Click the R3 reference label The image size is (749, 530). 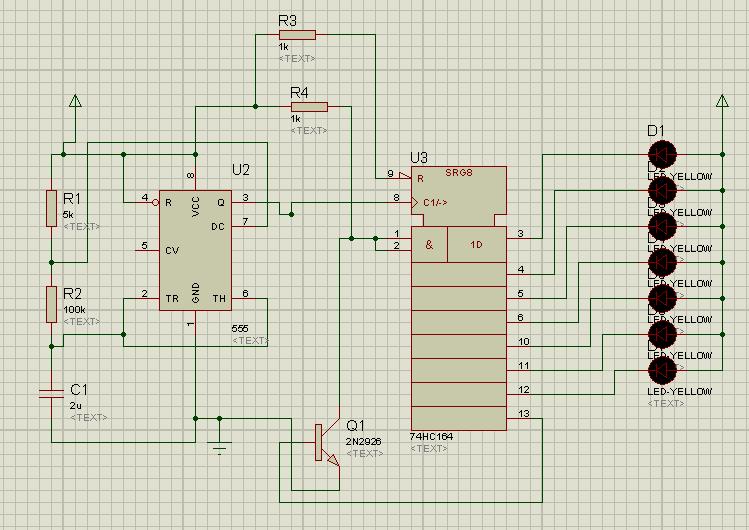(288, 21)
